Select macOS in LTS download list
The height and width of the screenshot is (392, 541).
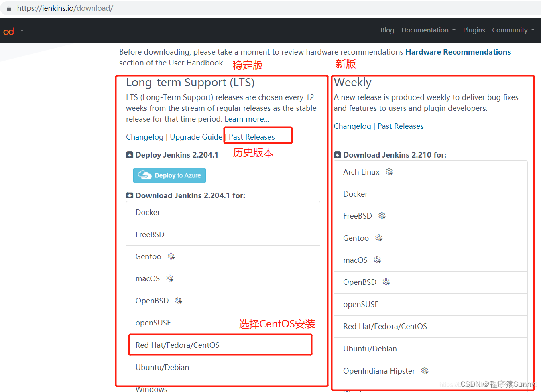click(x=223, y=278)
